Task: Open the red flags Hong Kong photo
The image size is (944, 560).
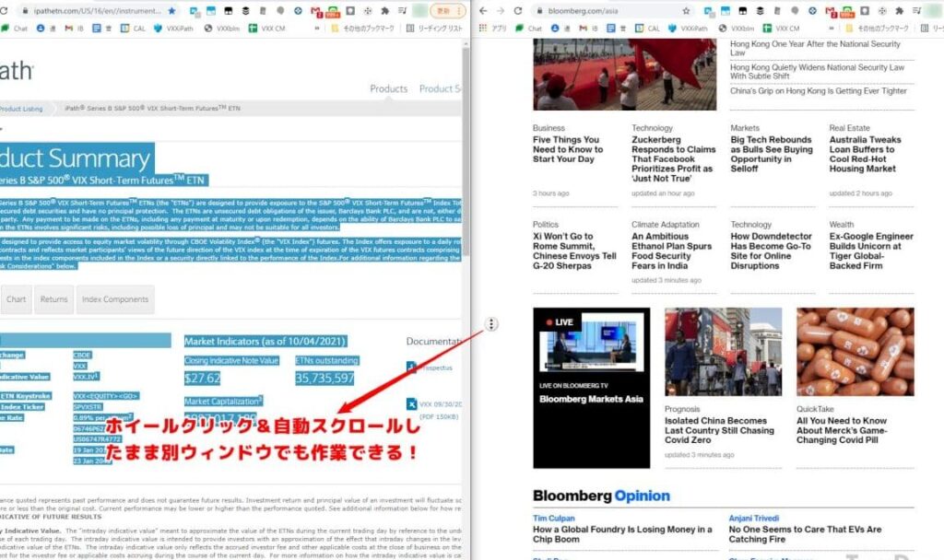Action: click(624, 75)
